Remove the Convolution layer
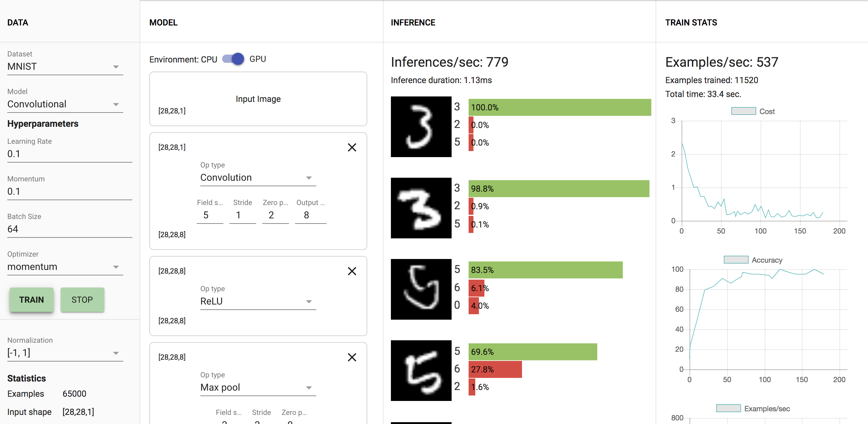Viewport: 868px width, 424px height. click(x=352, y=147)
